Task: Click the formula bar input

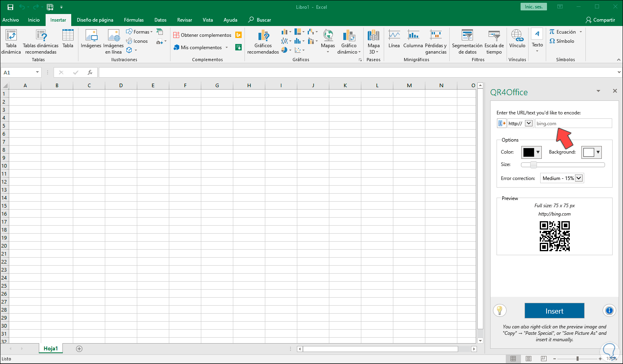Action: pos(357,72)
